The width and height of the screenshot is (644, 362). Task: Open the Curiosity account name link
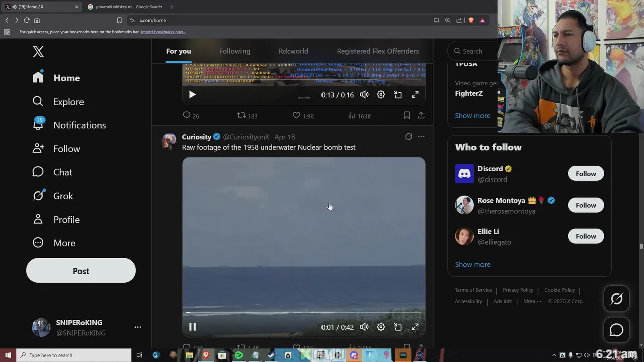(x=196, y=137)
